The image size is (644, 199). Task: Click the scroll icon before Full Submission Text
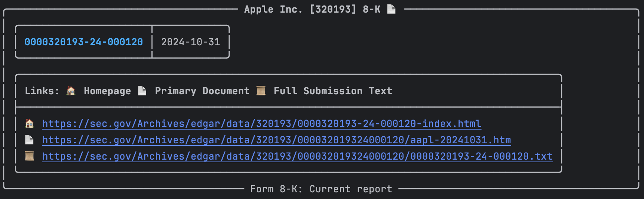(x=261, y=91)
